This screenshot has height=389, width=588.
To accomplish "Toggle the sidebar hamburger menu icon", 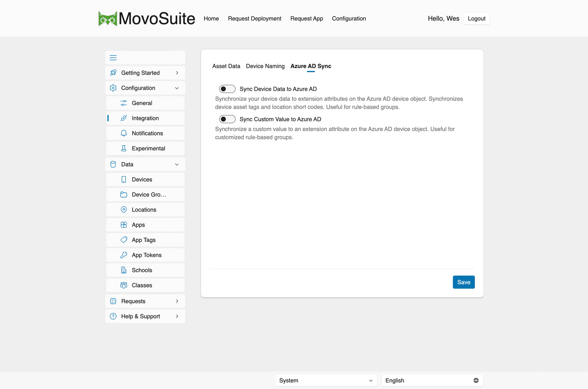I will [113, 58].
